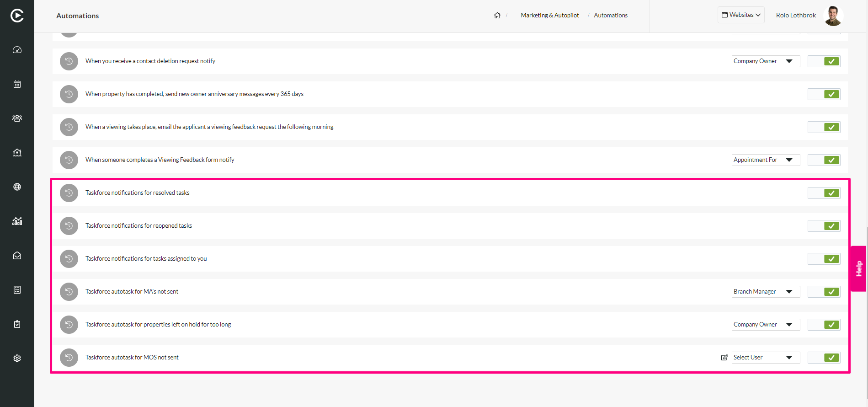The height and width of the screenshot is (407, 868).
Task: Click the Automations breadcrumb link
Action: coord(611,16)
